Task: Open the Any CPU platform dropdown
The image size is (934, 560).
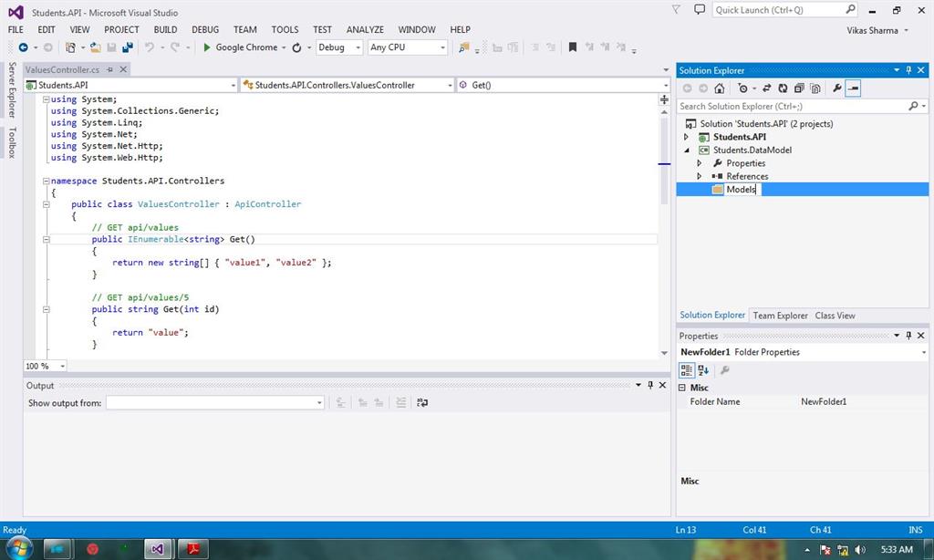Action: pos(407,47)
